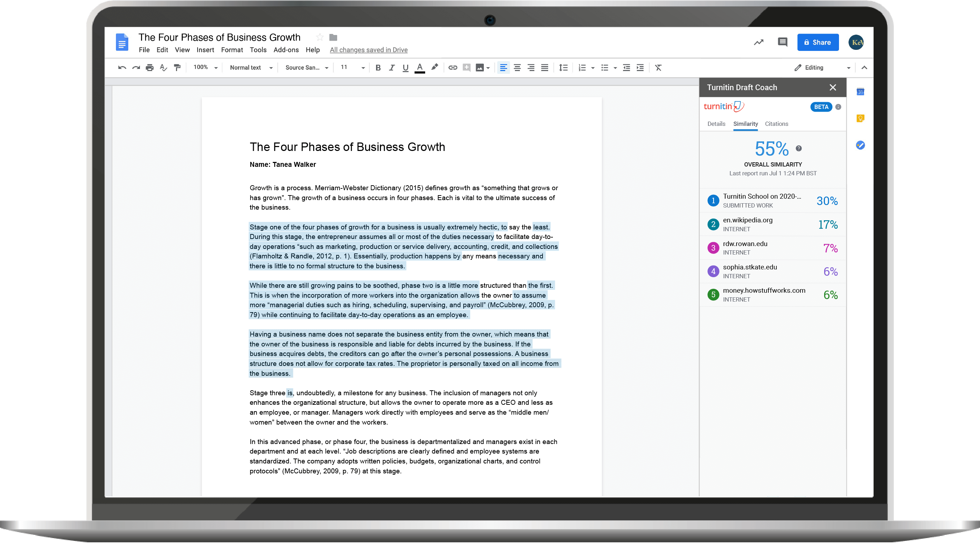Screen dimensions: 980x543
Task: Open the 100% zoom dropdown
Action: coord(205,68)
